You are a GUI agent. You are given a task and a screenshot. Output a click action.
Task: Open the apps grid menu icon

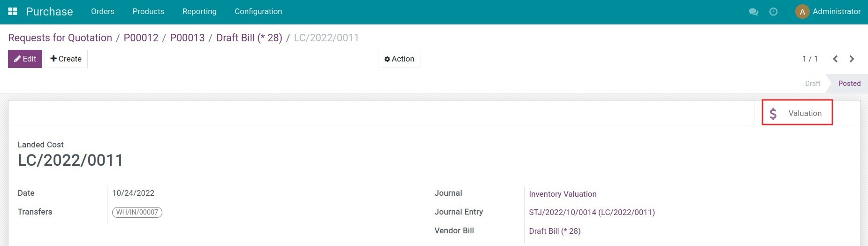13,11
